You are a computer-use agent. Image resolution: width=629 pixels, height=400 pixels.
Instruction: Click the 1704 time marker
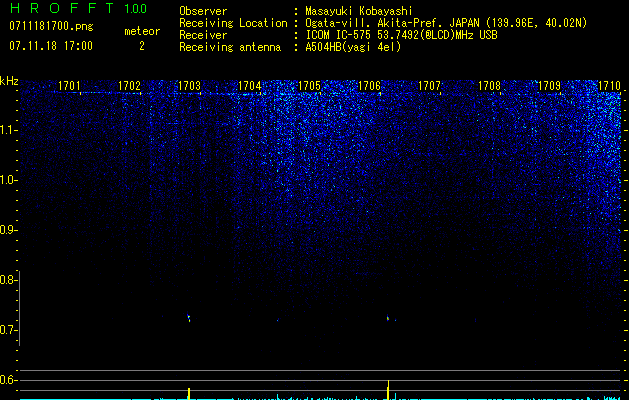[250, 86]
